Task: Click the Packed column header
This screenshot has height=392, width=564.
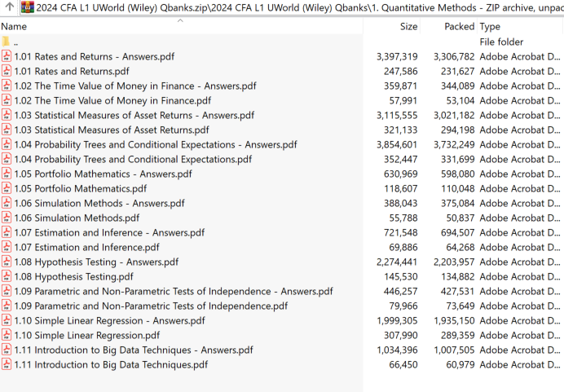Action: point(459,27)
